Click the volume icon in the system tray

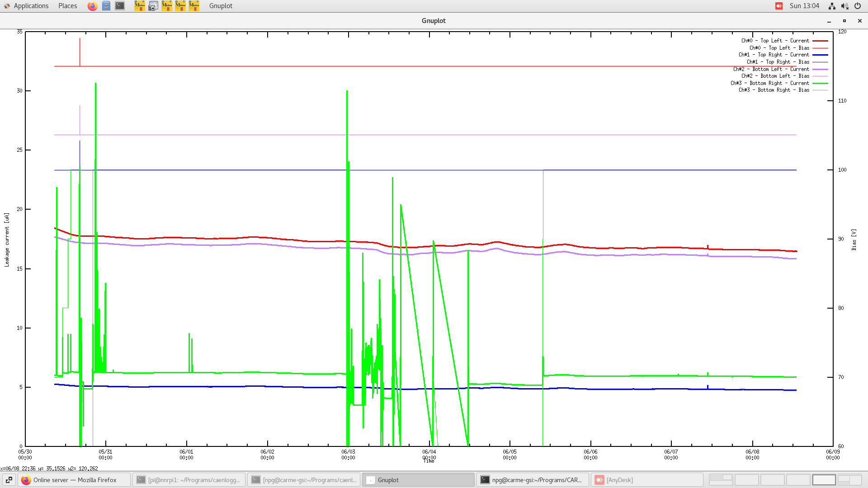845,6
